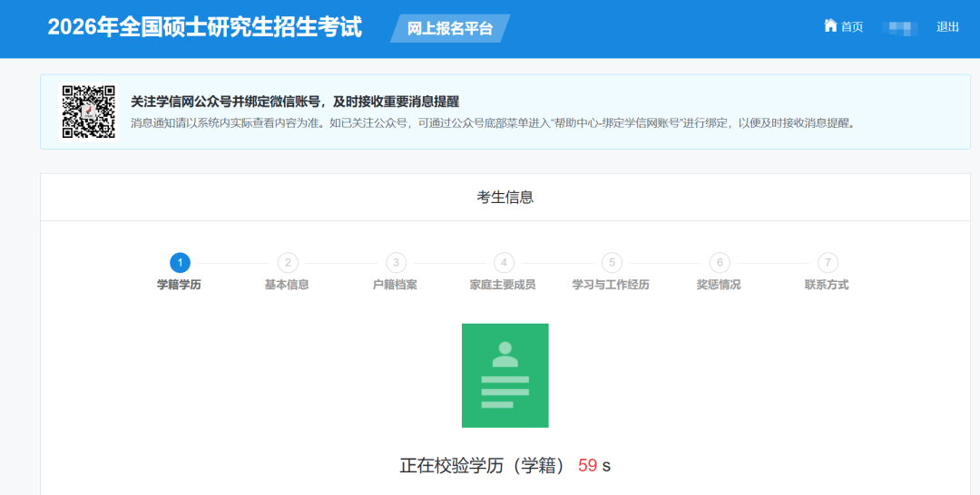Click the home icon beside 首页

pyautogui.click(x=829, y=25)
